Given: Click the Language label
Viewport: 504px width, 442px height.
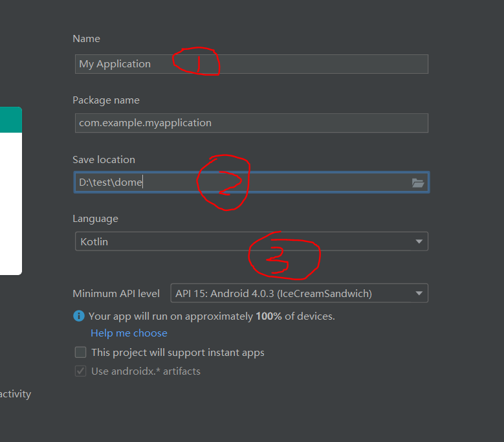Looking at the screenshot, I should coord(96,219).
